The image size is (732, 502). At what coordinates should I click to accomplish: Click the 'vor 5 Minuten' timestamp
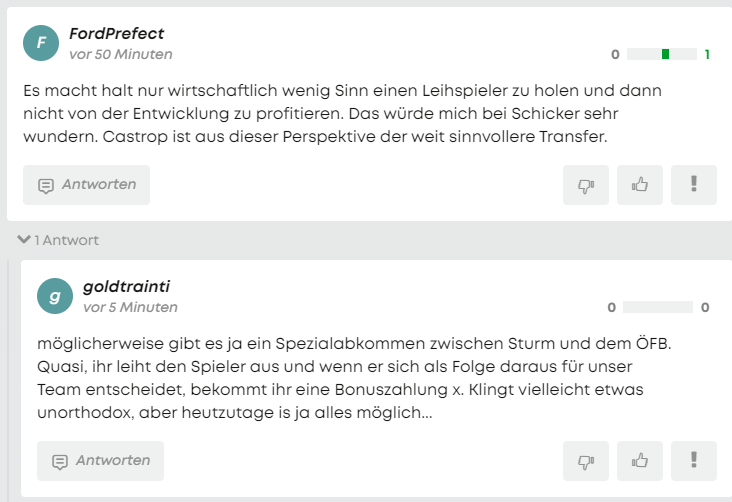pos(130,307)
